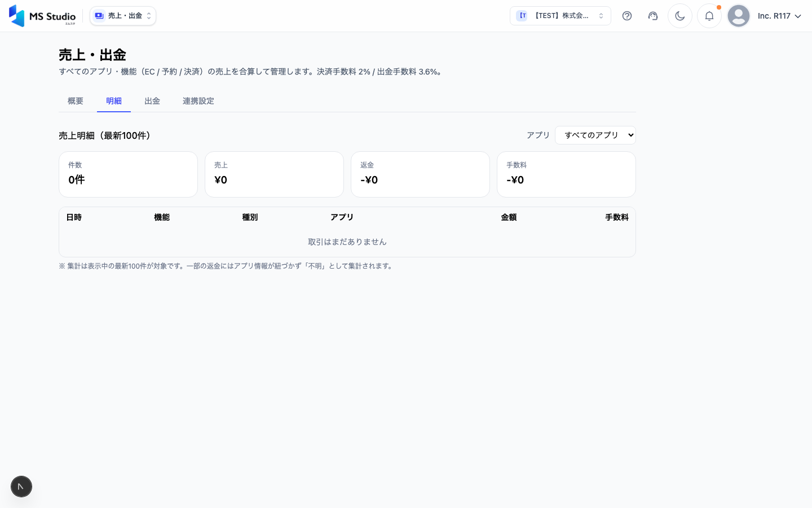
Task: Click the user avatar icon
Action: [x=739, y=16]
